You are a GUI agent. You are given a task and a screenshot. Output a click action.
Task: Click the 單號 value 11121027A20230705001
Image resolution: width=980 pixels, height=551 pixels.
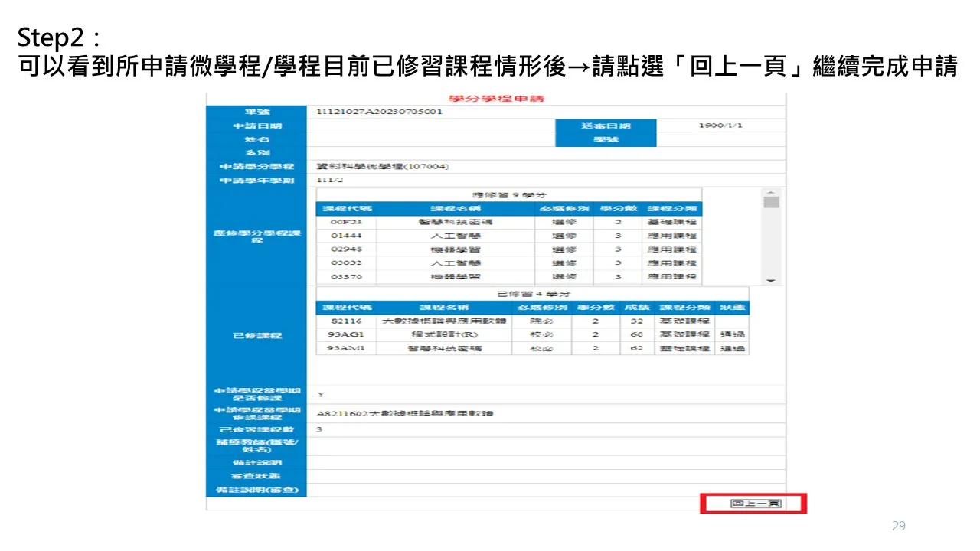(380, 112)
